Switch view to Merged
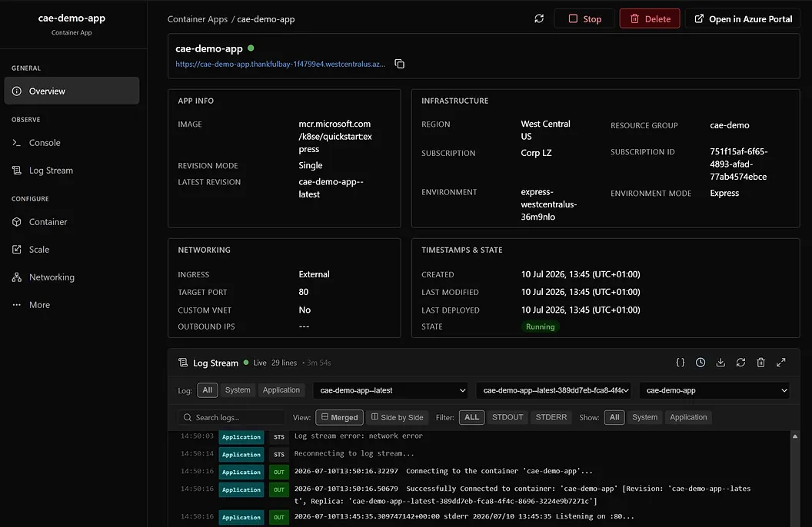Viewport: 812px width, 527px height. coord(339,417)
